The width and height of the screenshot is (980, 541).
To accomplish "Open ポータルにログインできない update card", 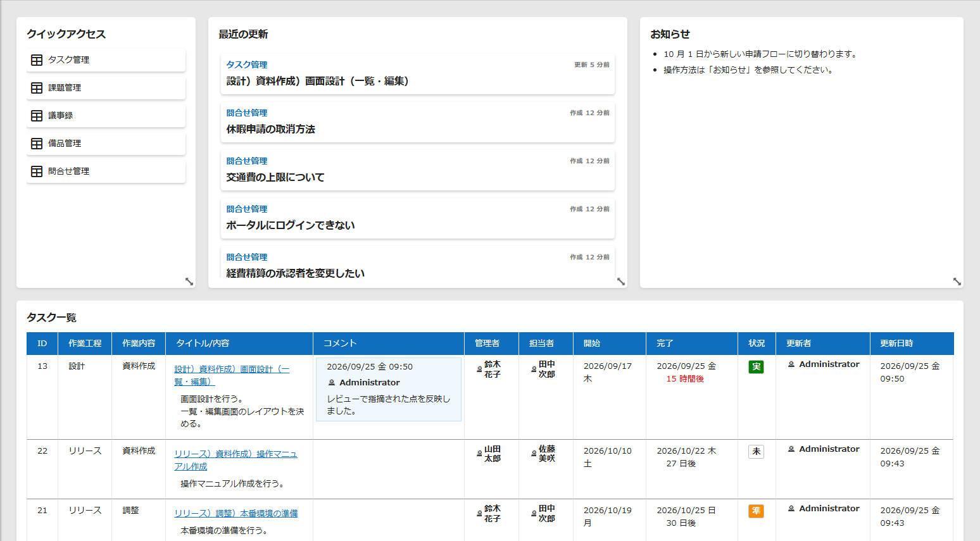I will (x=418, y=218).
